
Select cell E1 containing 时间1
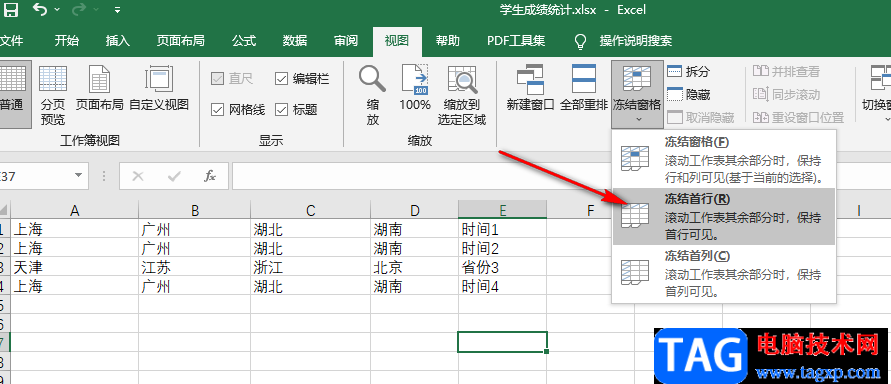(x=503, y=229)
